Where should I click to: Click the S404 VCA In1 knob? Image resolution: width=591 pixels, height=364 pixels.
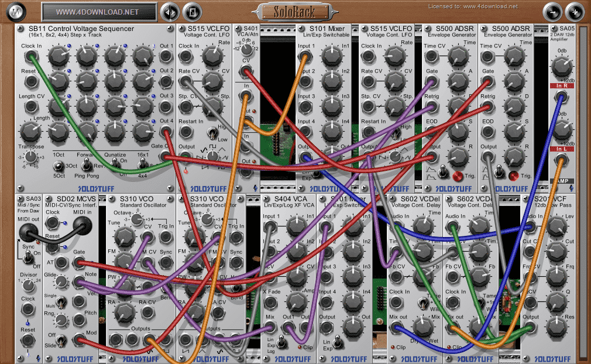click(297, 226)
